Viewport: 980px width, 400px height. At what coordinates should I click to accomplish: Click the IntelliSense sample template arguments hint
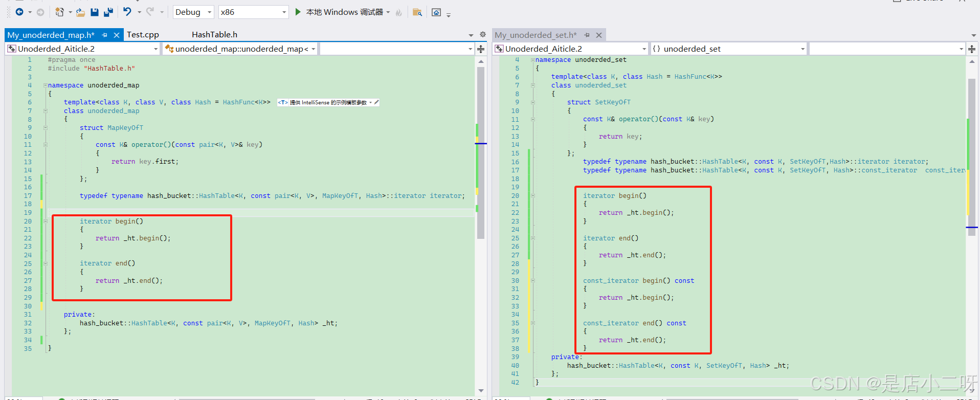click(x=328, y=102)
